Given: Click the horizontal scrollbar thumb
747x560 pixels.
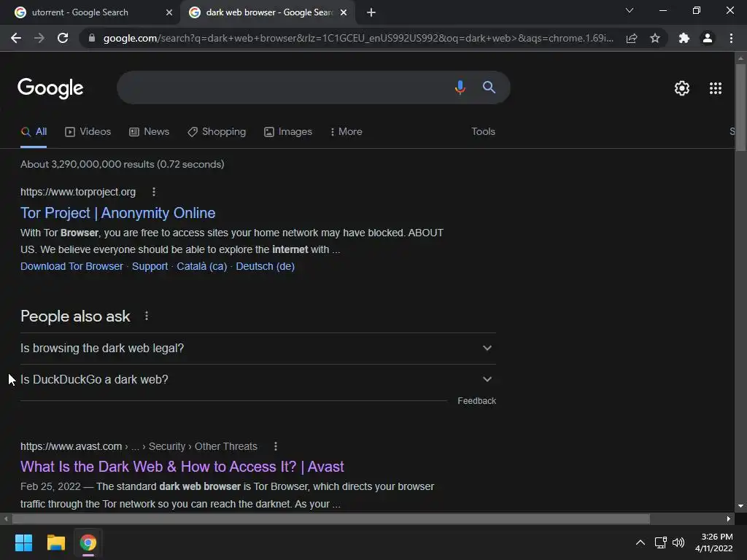Looking at the screenshot, I should click(331, 518).
